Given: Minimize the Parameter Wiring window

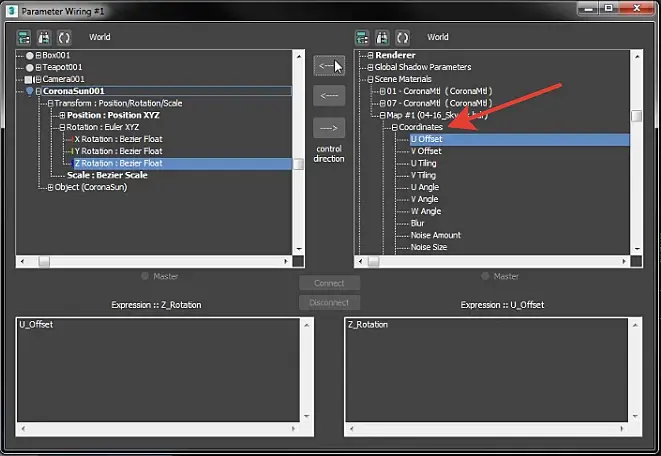Looking at the screenshot, I should tap(588, 8).
